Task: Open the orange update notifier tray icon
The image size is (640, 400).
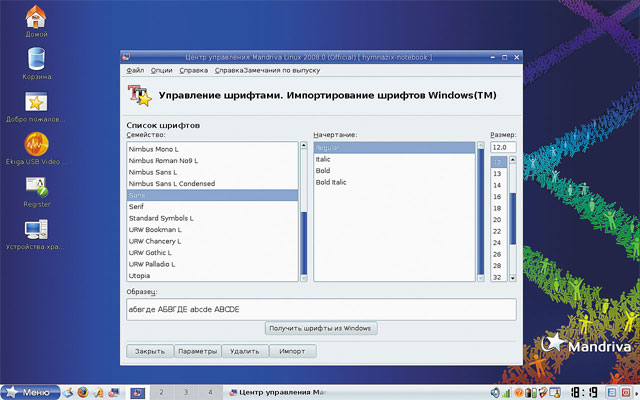Action: point(519,393)
